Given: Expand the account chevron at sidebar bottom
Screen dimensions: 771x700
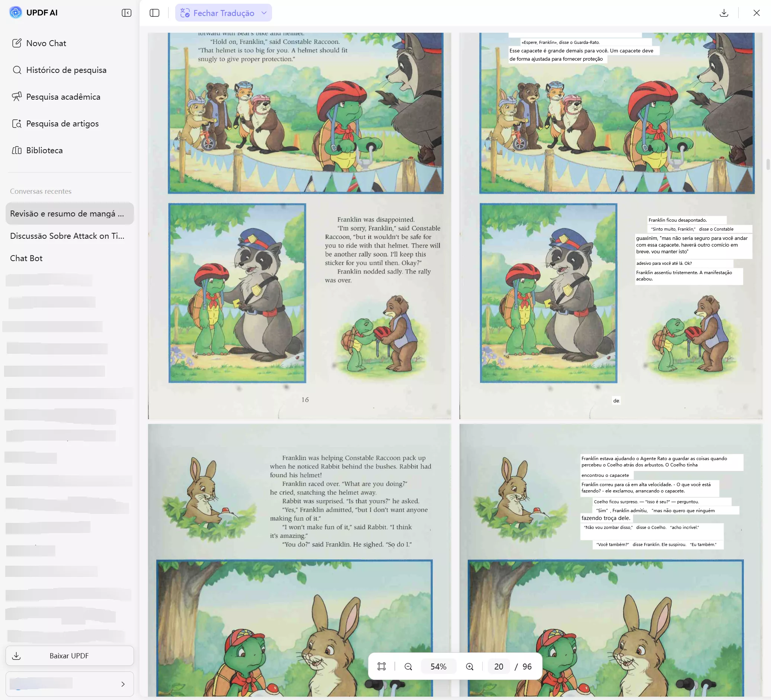Looking at the screenshot, I should coord(123,684).
